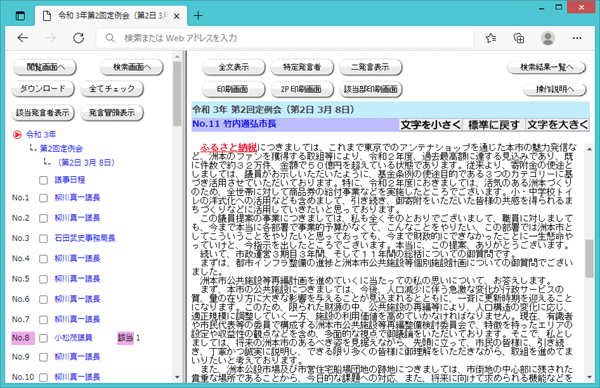Image resolution: width=600 pixels, height=388 pixels.
Task: Click the user profile avatar icon
Action: (548, 38)
